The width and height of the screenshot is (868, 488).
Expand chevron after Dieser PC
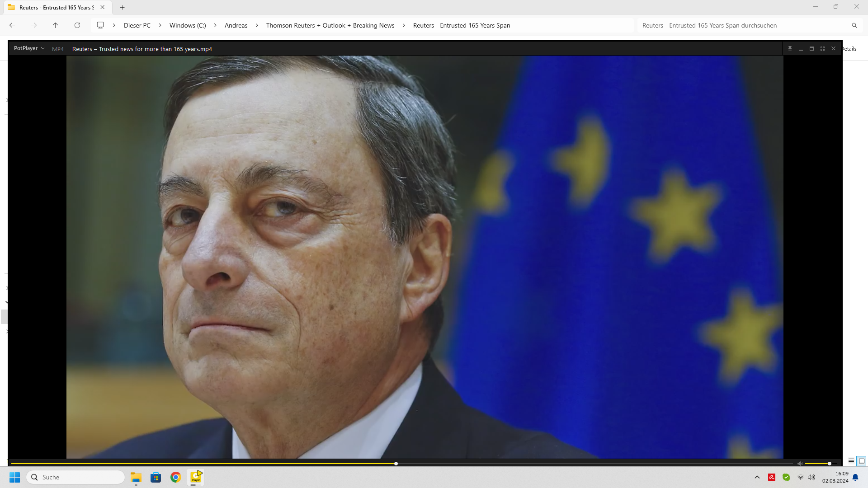coord(160,25)
